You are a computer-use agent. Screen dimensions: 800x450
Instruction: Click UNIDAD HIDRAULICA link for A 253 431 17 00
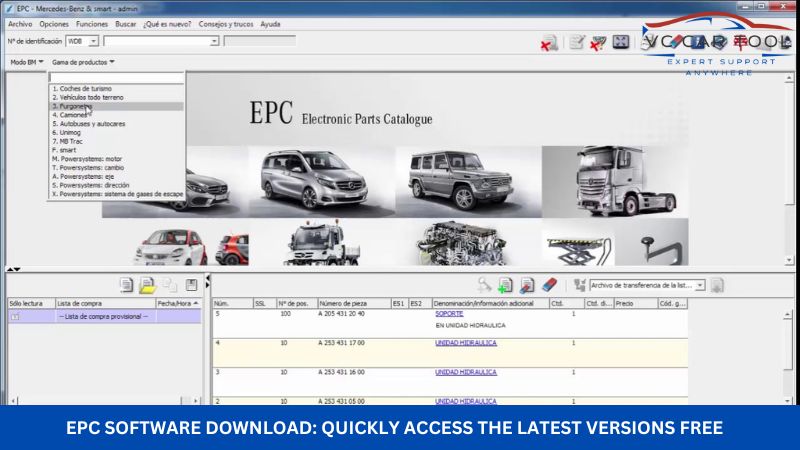tap(465, 342)
